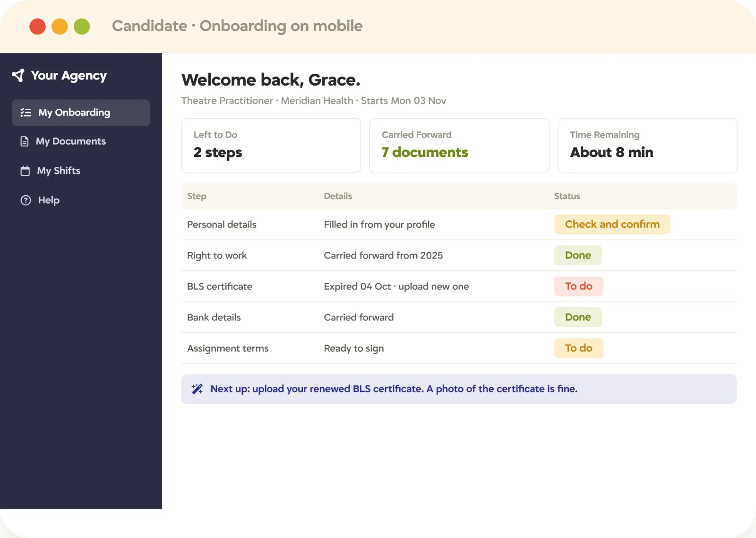Open the My Onboarding menu item

(81, 113)
